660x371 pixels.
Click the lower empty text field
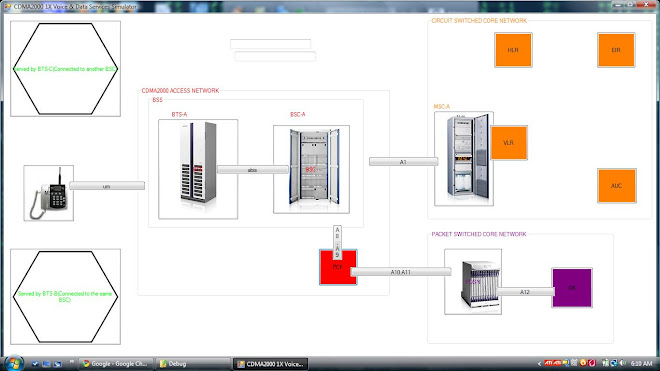[275, 56]
